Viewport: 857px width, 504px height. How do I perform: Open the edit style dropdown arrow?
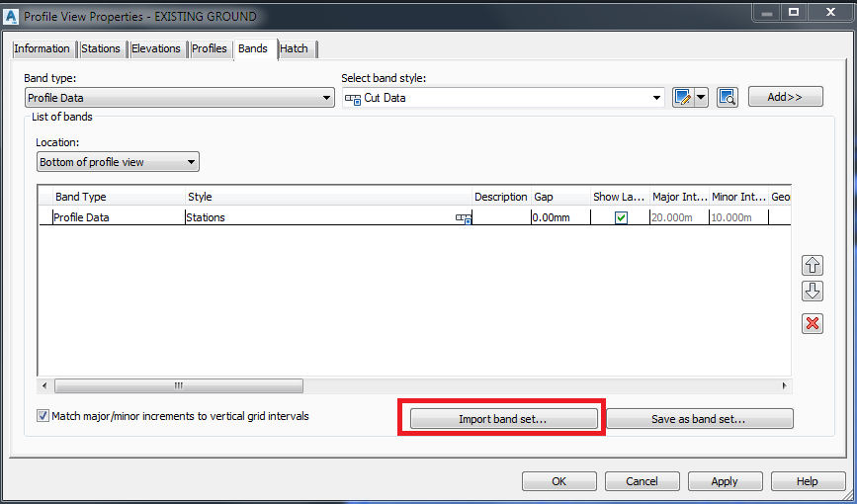click(701, 98)
